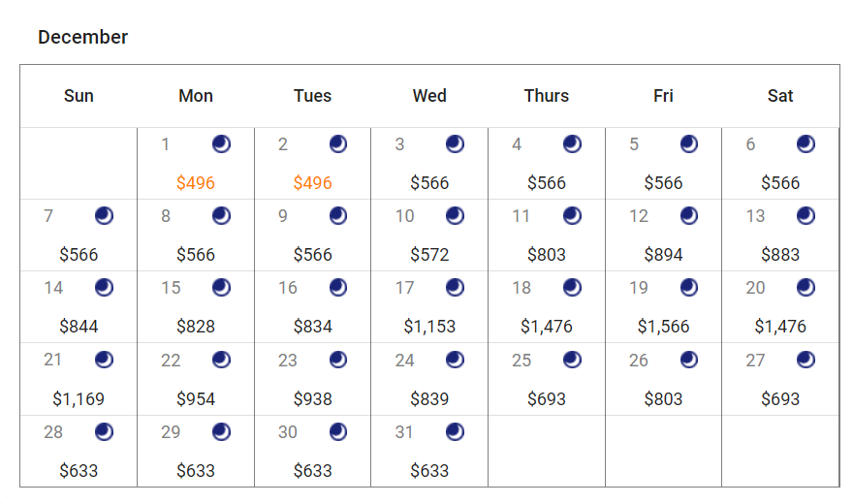Screen dimensions: 853x504
Task: Click the December month heading
Action: [83, 37]
